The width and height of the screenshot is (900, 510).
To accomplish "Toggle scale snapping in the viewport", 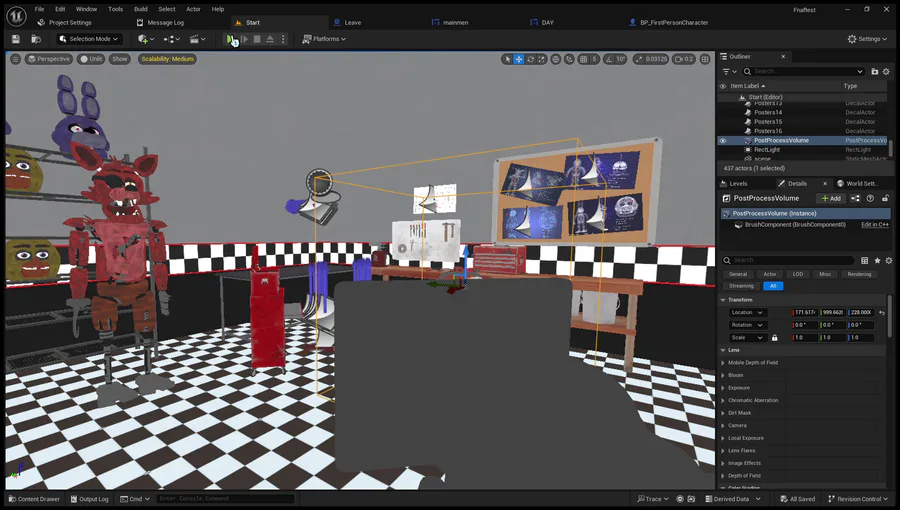I will point(639,59).
